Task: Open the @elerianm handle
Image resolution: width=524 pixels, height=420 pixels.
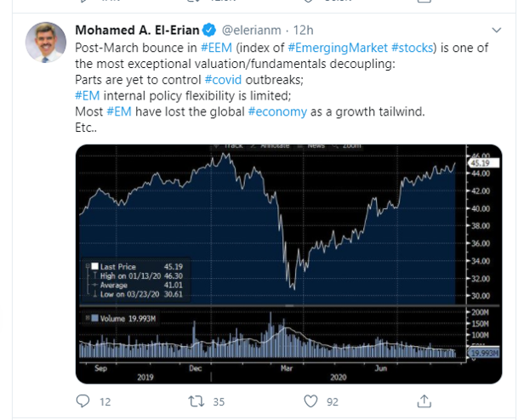Action: tap(251, 31)
